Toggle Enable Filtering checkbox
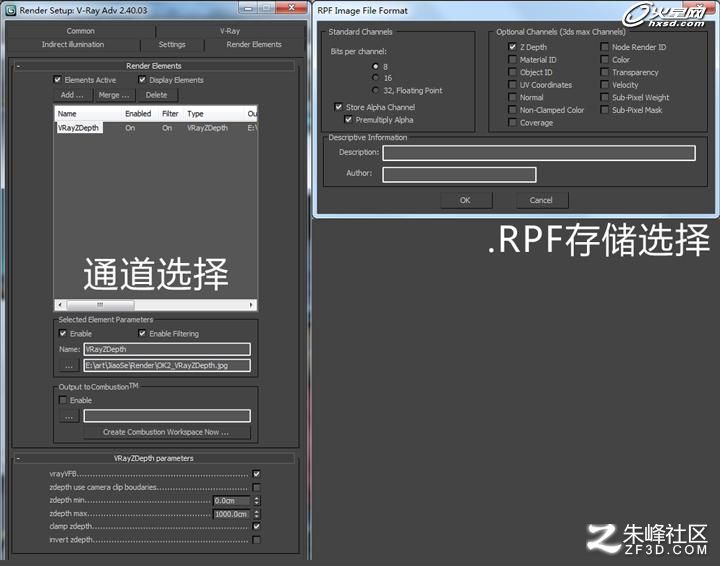 tap(142, 333)
